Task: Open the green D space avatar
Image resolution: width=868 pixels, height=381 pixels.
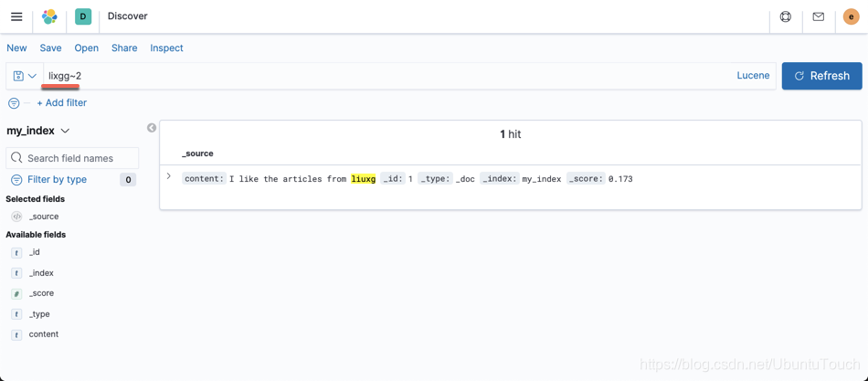Action: point(83,16)
